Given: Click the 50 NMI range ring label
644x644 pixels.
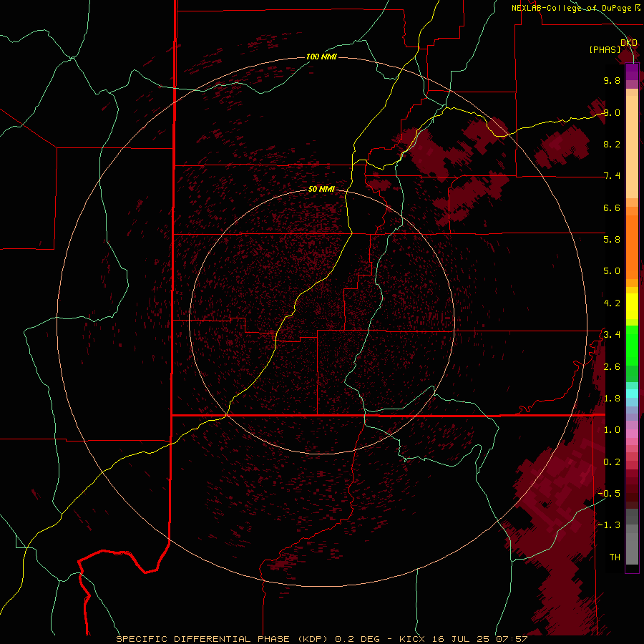Looking at the screenshot, I should pos(321,189).
